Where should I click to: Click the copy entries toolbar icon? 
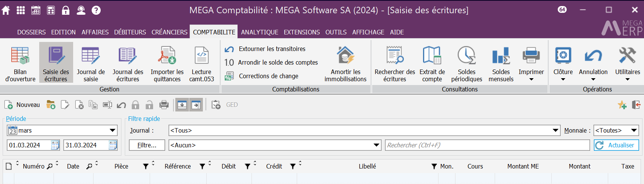pos(93,105)
